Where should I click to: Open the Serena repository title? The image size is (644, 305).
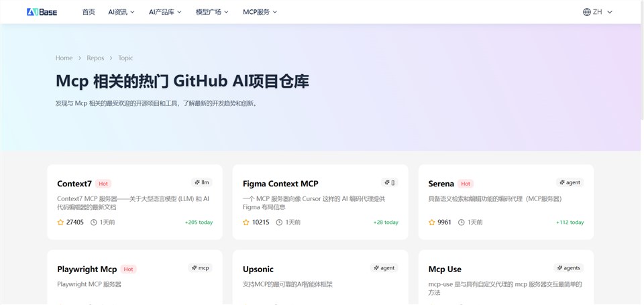441,184
